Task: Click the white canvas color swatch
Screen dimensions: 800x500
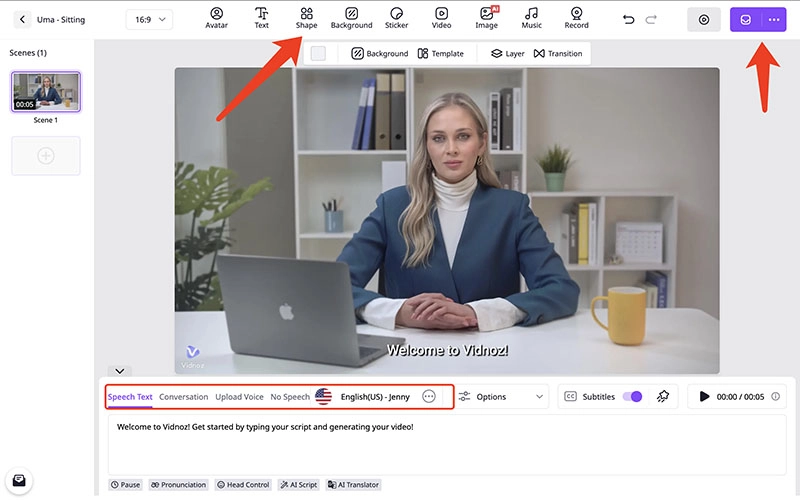Action: [x=318, y=53]
